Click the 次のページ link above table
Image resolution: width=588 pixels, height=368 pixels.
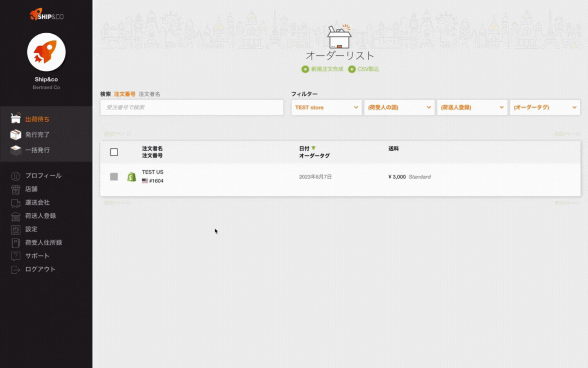(x=567, y=134)
